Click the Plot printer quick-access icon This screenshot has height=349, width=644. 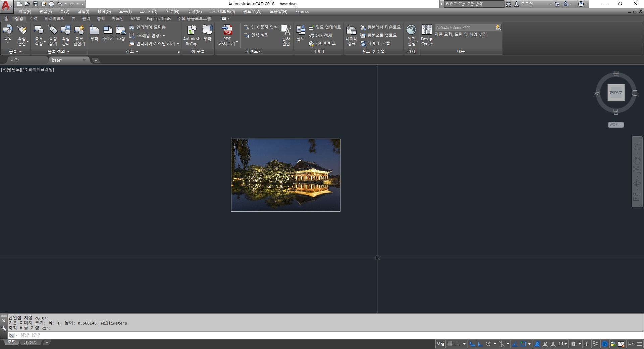pos(52,4)
